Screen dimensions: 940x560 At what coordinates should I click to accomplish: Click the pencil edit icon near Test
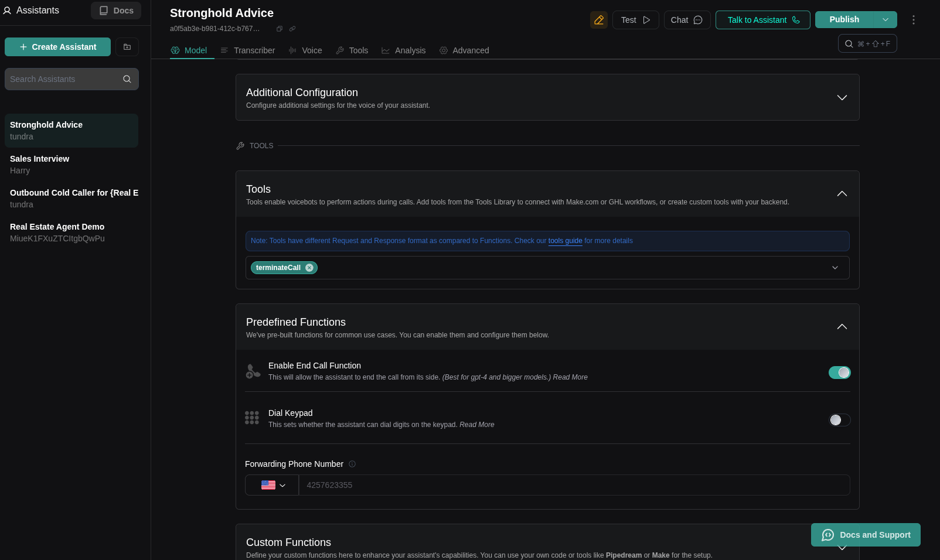[x=598, y=19]
